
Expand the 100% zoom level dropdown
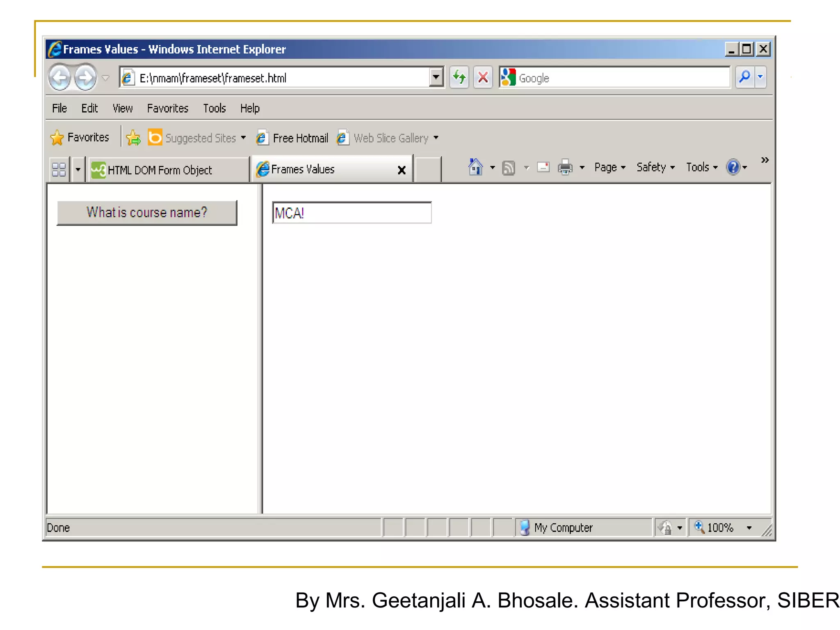pyautogui.click(x=749, y=528)
